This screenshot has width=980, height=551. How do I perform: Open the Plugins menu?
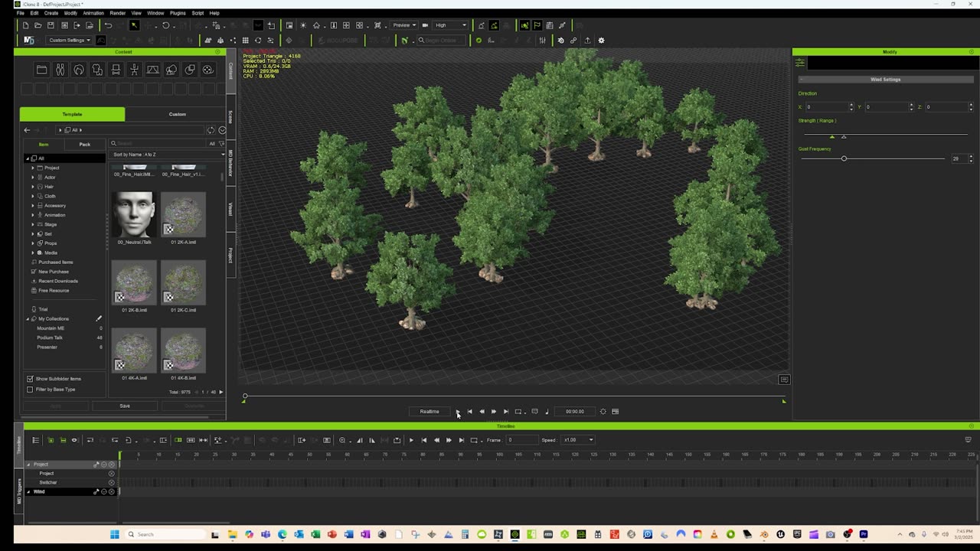click(x=178, y=13)
